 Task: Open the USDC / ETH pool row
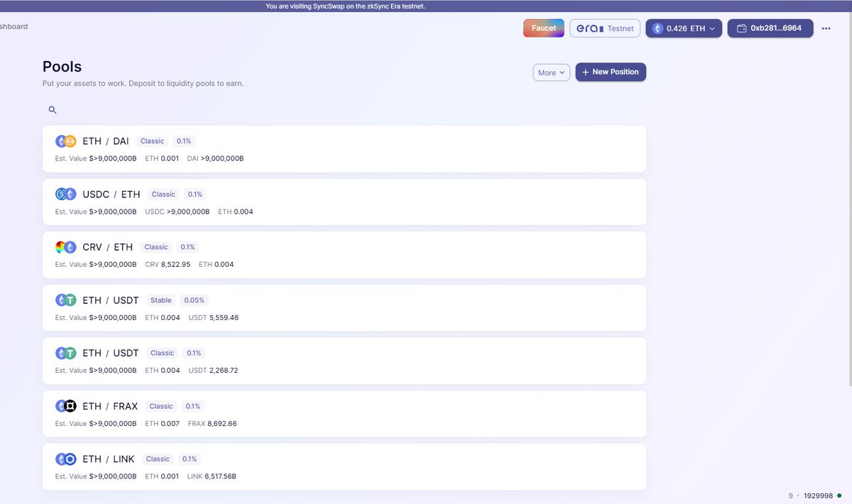tap(344, 202)
